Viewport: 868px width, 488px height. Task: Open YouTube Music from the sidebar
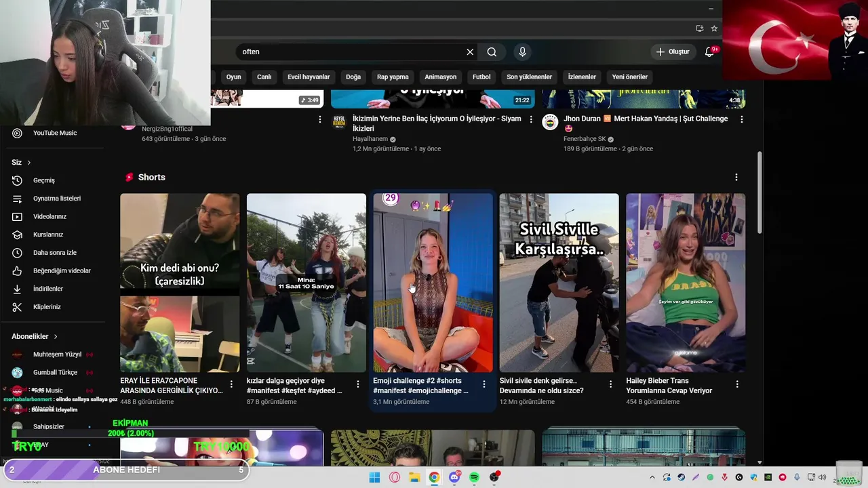coord(54,133)
